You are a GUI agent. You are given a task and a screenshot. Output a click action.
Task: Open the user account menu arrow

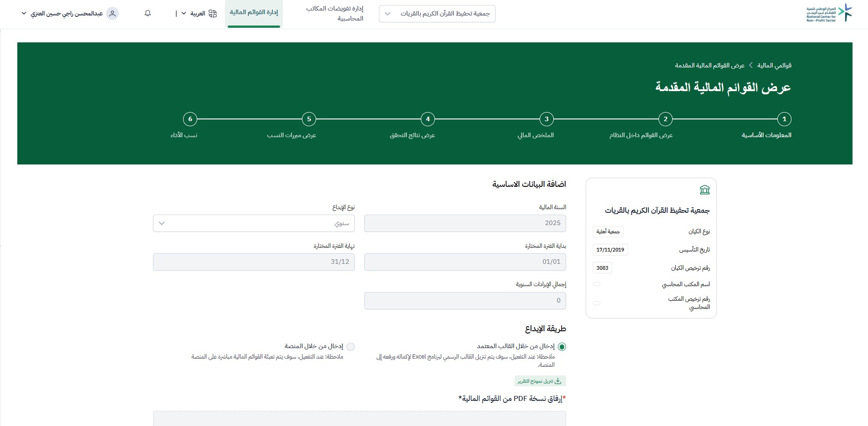(x=24, y=14)
